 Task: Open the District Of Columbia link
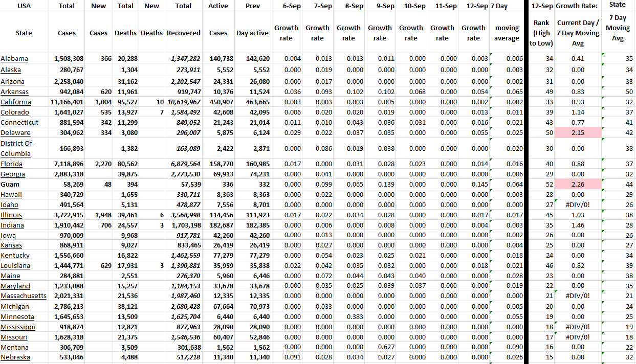coord(16,148)
